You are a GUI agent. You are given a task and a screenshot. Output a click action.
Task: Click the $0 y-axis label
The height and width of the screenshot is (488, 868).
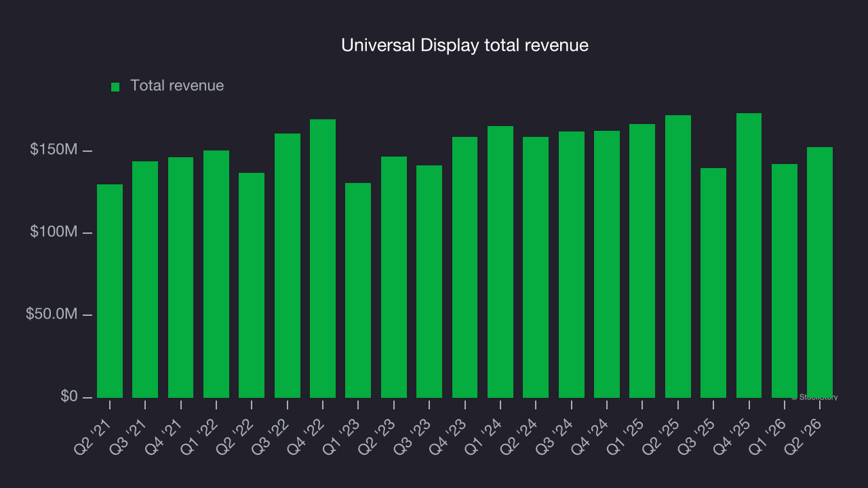point(68,396)
